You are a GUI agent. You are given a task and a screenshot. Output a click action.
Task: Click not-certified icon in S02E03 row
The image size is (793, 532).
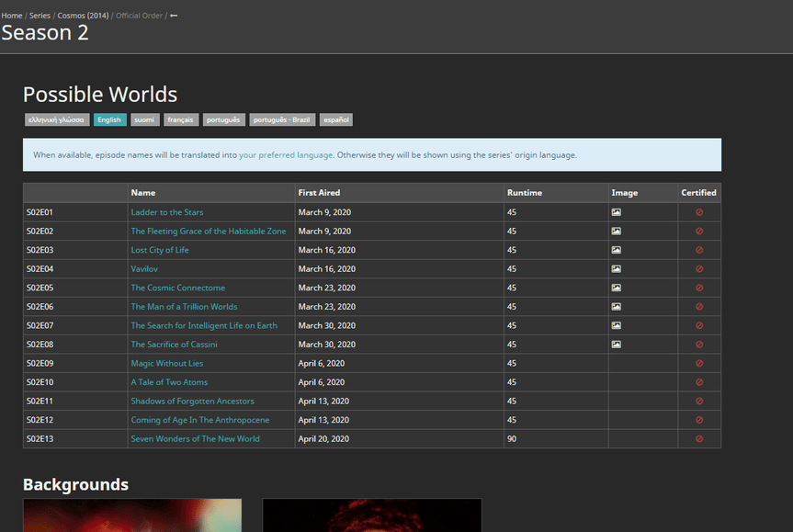(x=699, y=250)
